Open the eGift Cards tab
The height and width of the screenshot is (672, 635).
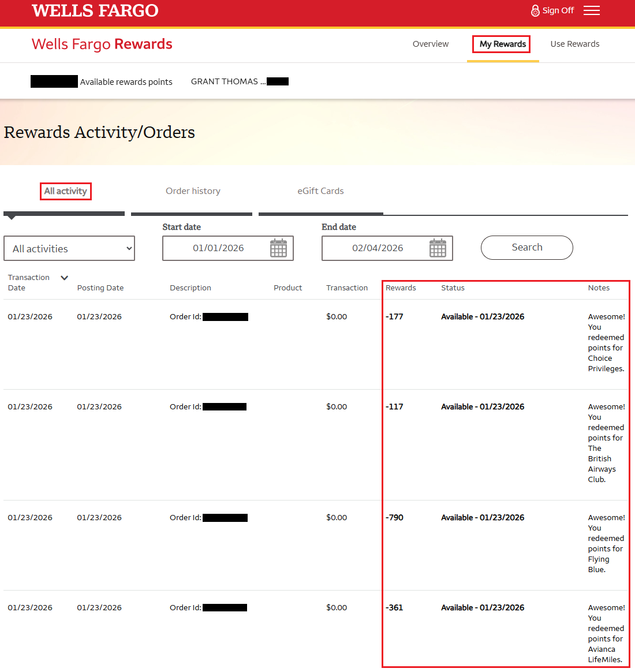pos(320,191)
